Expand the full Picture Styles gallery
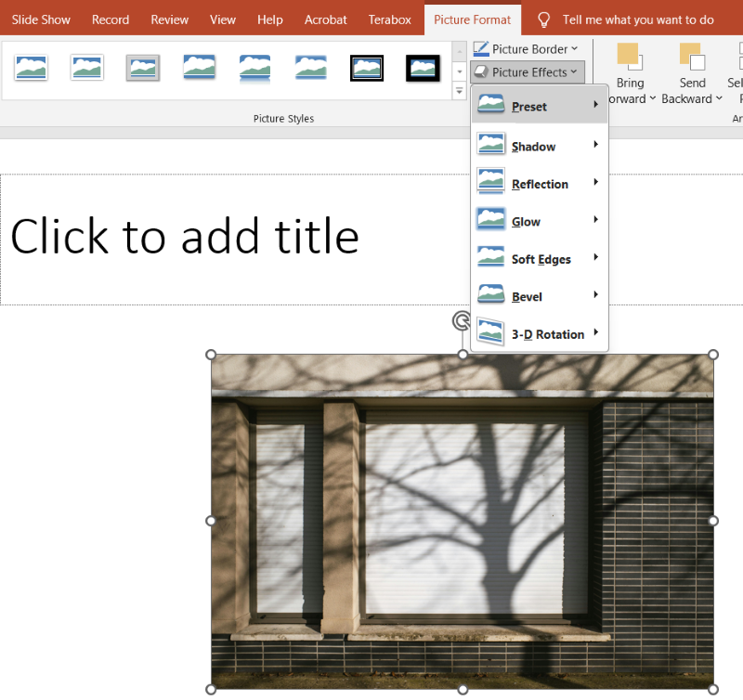 tap(459, 90)
